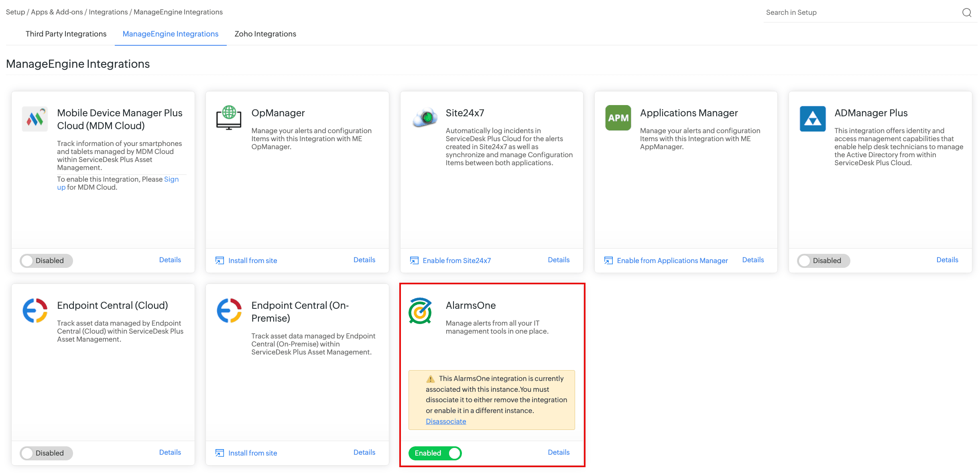Click the Disassociate link in AlarmsOne warning

click(446, 421)
